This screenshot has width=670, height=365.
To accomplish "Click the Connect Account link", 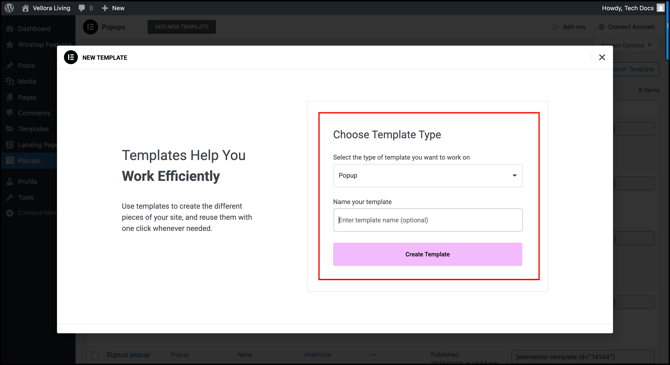I will [627, 26].
